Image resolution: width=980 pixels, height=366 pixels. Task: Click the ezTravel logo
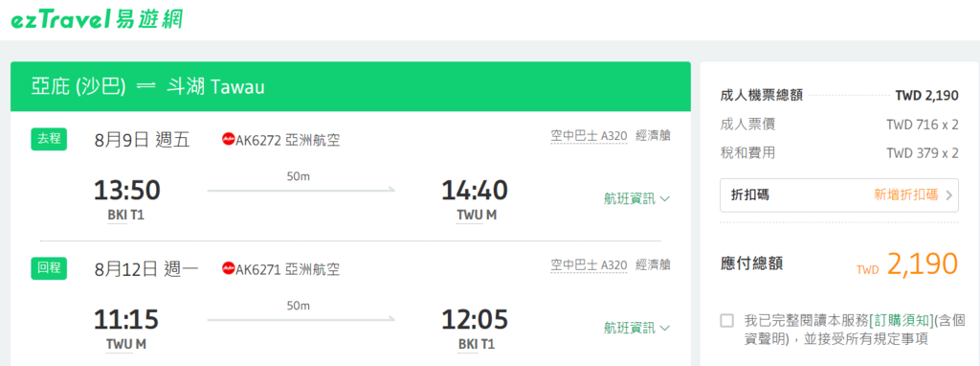97,19
